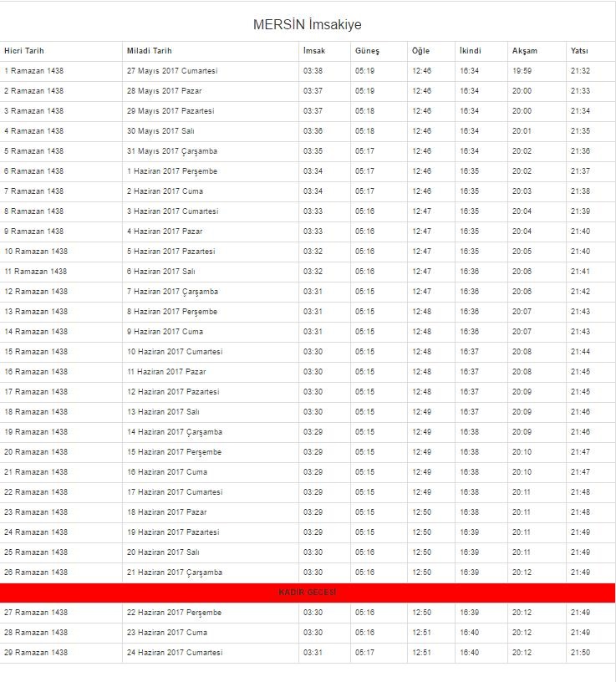
Task: Click Akşam time 20:05
Action: pos(522,251)
